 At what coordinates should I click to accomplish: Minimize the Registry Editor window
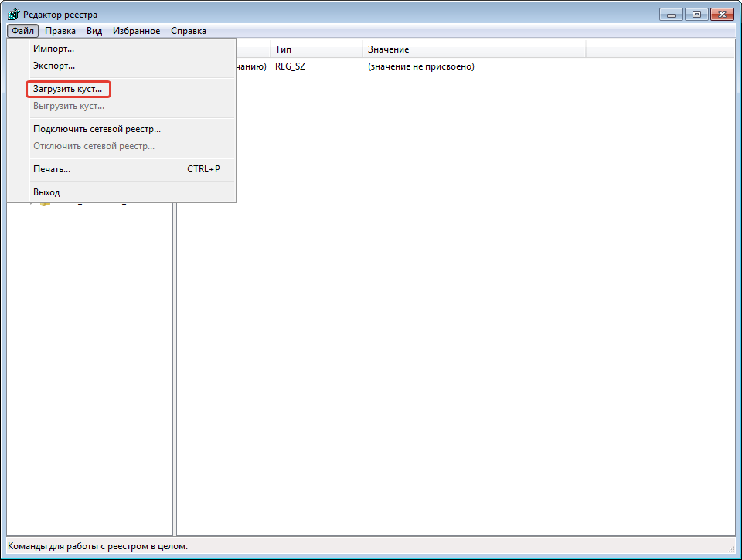pos(670,14)
